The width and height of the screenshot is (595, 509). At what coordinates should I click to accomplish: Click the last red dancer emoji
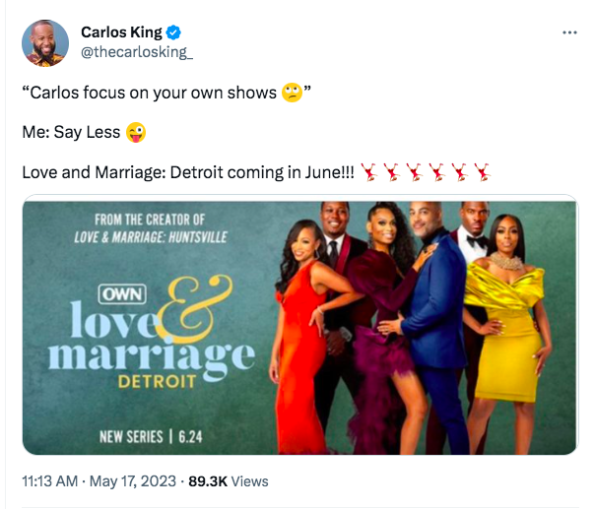(482, 172)
